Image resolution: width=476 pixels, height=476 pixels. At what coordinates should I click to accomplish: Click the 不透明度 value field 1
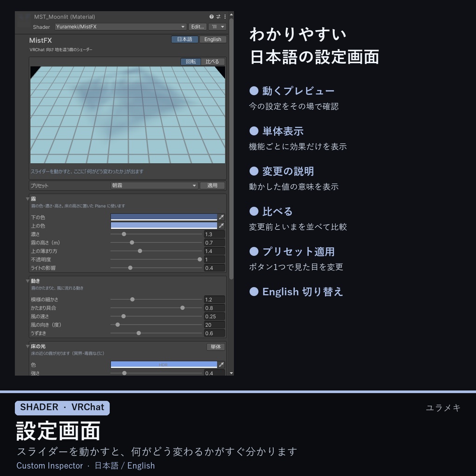click(x=214, y=259)
